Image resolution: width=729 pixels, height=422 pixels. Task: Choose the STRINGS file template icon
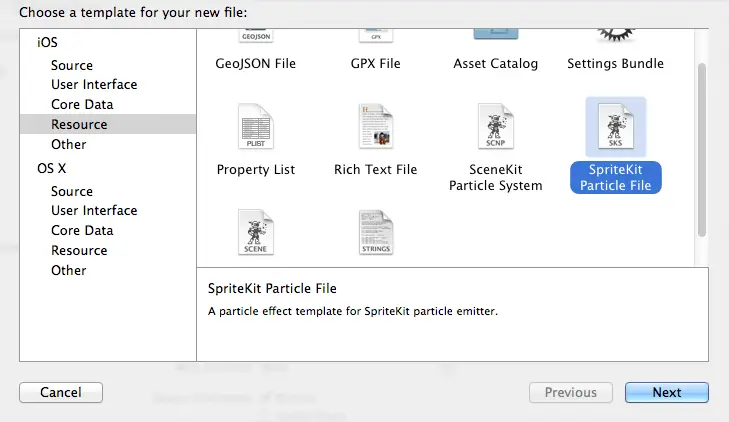click(375, 234)
